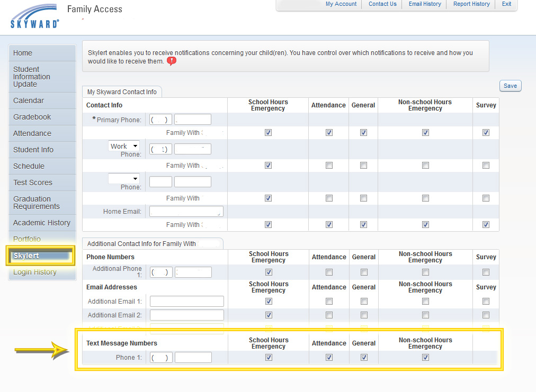Open My Account link
536x392 pixels.
(341, 4)
